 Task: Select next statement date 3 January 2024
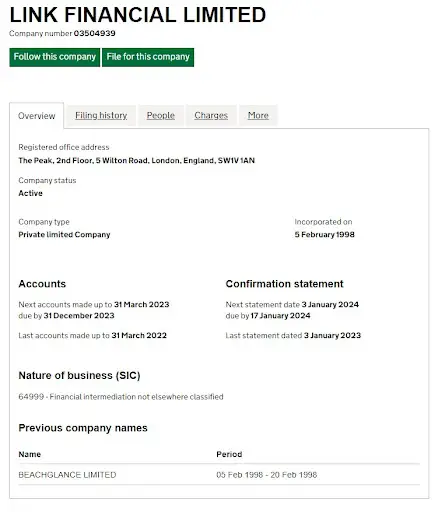point(330,304)
